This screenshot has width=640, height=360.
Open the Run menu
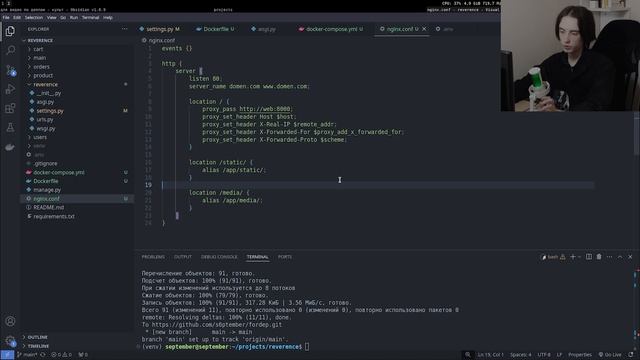point(73,18)
